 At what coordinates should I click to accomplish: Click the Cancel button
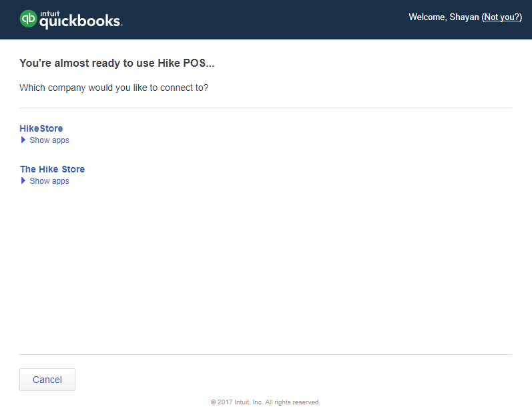click(47, 380)
